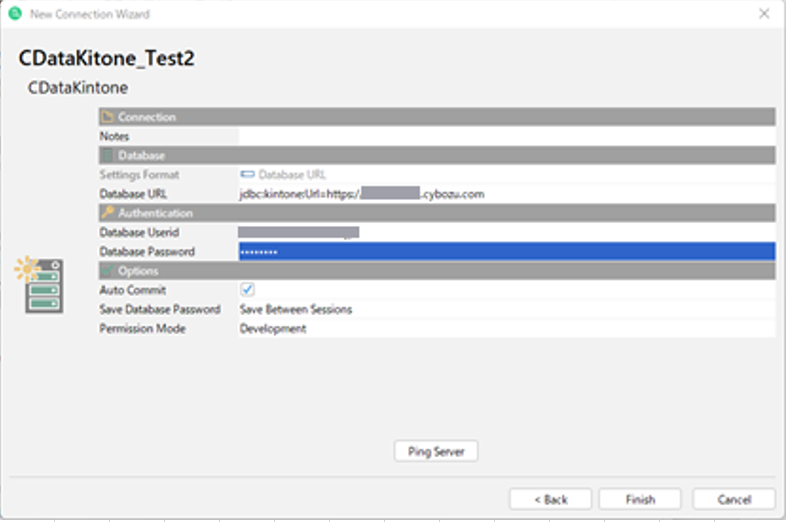Image resolution: width=786 pixels, height=522 pixels.
Task: Click the Connection section folder icon
Action: [x=107, y=117]
